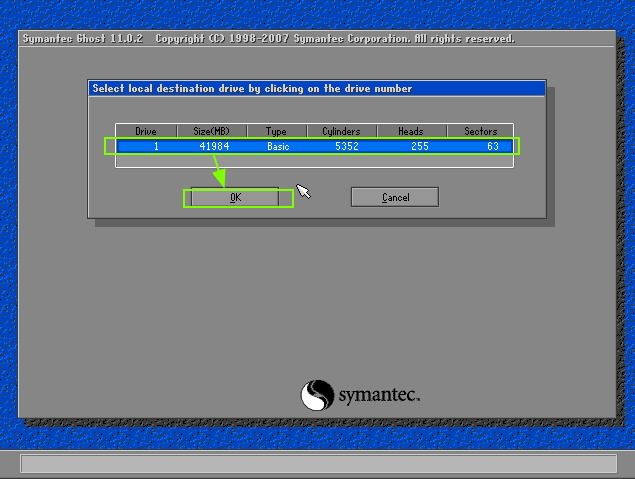Click the destination drive dialog title bar
The width and height of the screenshot is (635, 479).
click(317, 88)
